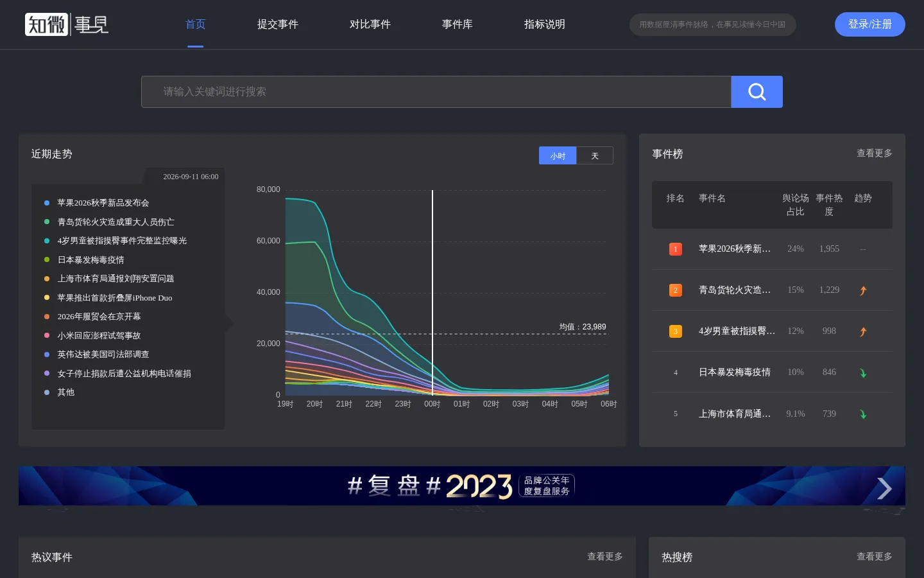924x578 pixels.
Task: Click down trend arrow for 日本暴发梅毒疫情
Action: click(863, 372)
